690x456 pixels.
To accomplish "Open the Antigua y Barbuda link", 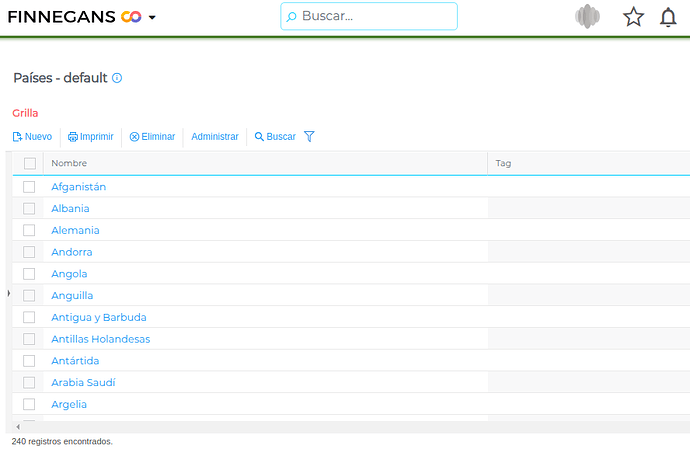I will pyautogui.click(x=99, y=317).
